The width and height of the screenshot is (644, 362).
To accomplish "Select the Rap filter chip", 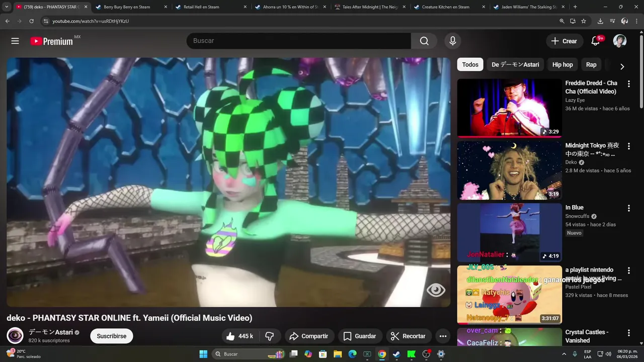I will tap(591, 64).
